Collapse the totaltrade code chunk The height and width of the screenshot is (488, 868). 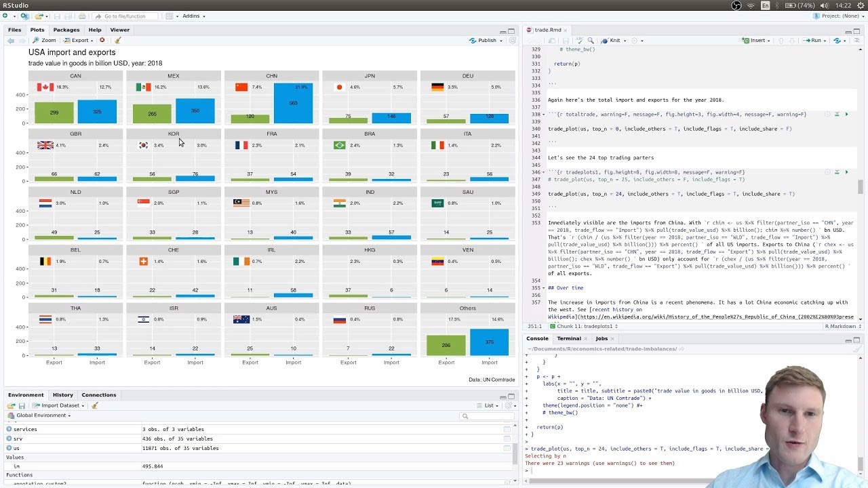point(544,115)
